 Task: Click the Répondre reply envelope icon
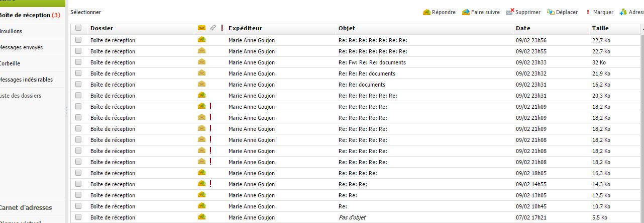click(x=427, y=12)
